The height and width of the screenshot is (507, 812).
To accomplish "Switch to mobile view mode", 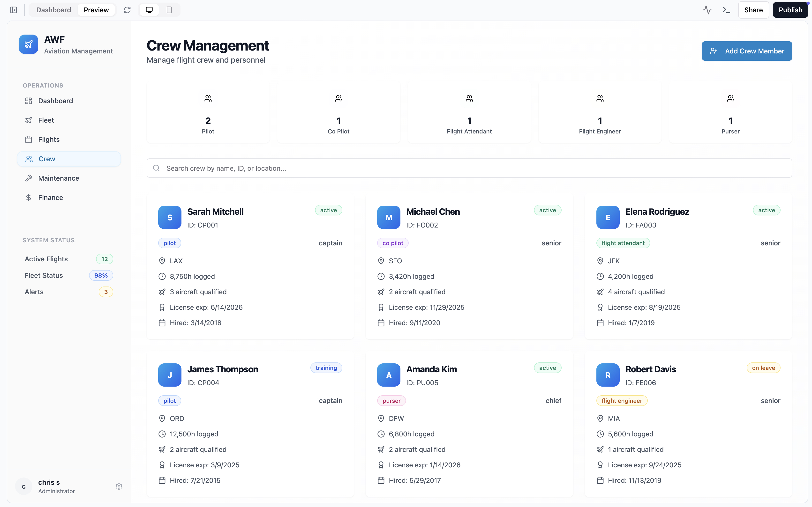I will tap(169, 10).
